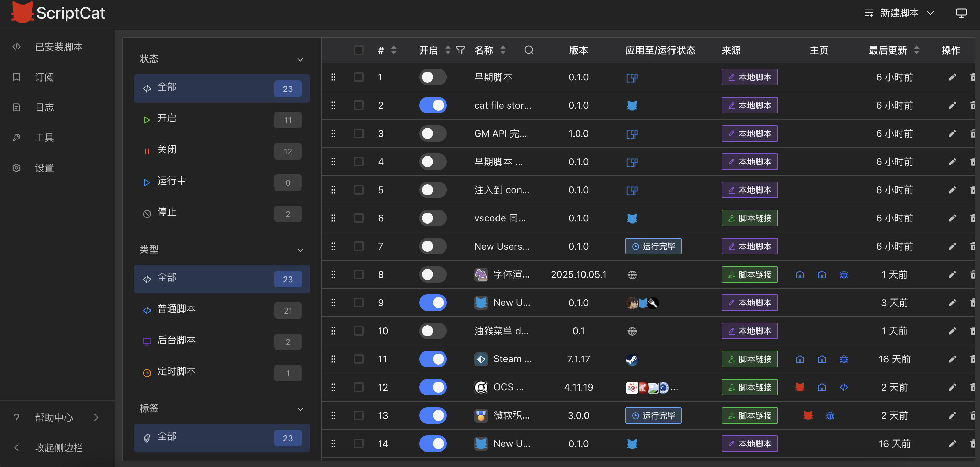Disable the cat file storage script toggle

pyautogui.click(x=433, y=106)
